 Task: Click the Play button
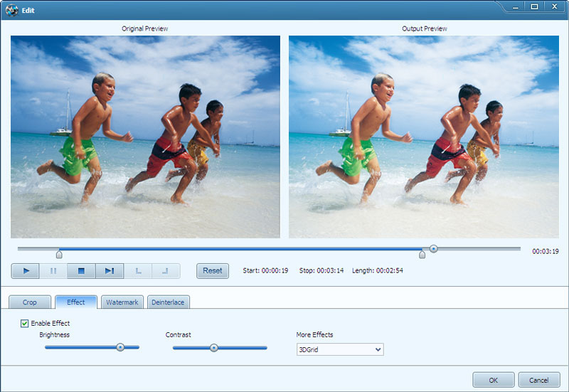26,271
